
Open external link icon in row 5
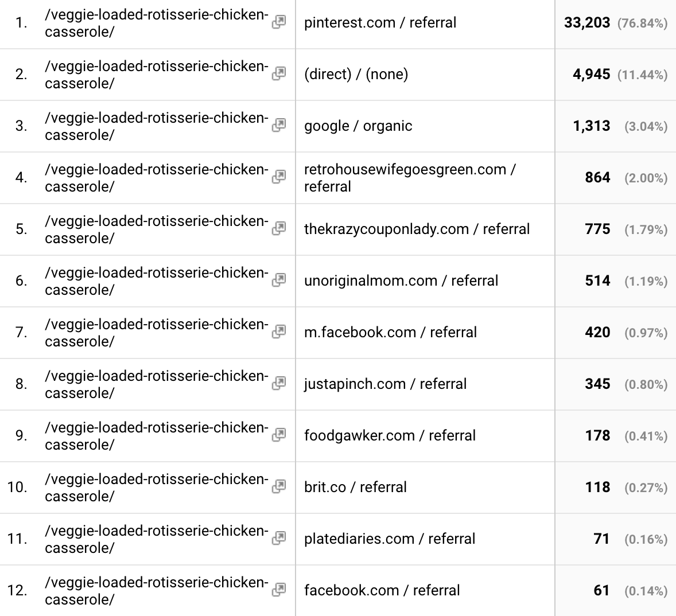(279, 228)
